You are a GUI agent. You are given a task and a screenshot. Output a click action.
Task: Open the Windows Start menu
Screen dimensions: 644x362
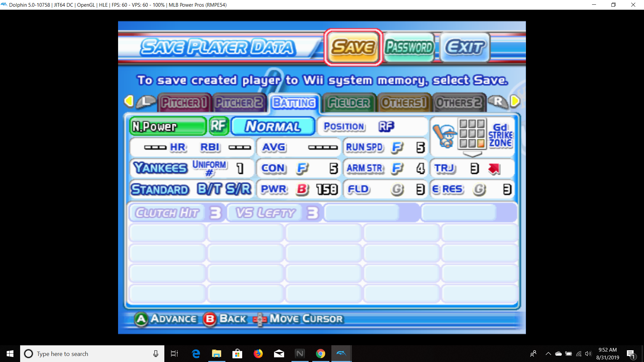(x=10, y=354)
